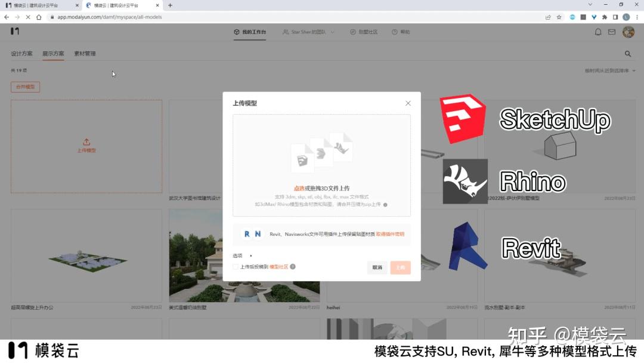Viewport: 644px width, 363px height.
Task: Click the Chrome profile avatar icon
Action: pos(626,17)
